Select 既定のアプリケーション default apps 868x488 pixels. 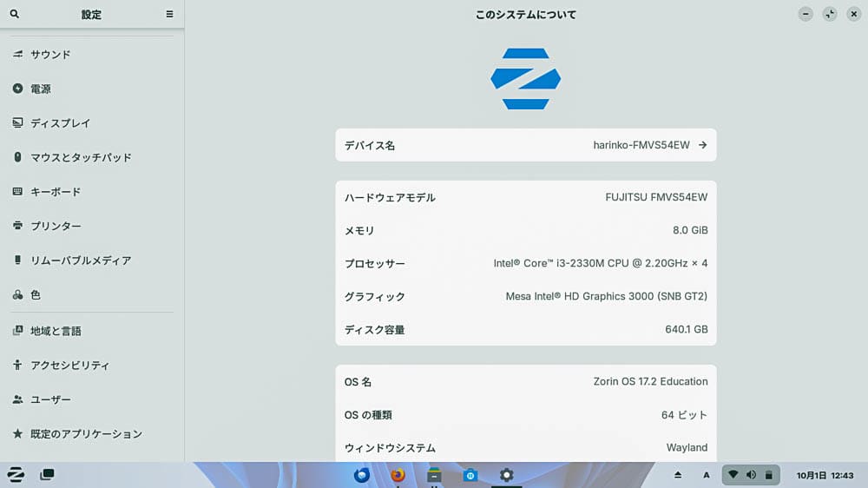86,433
